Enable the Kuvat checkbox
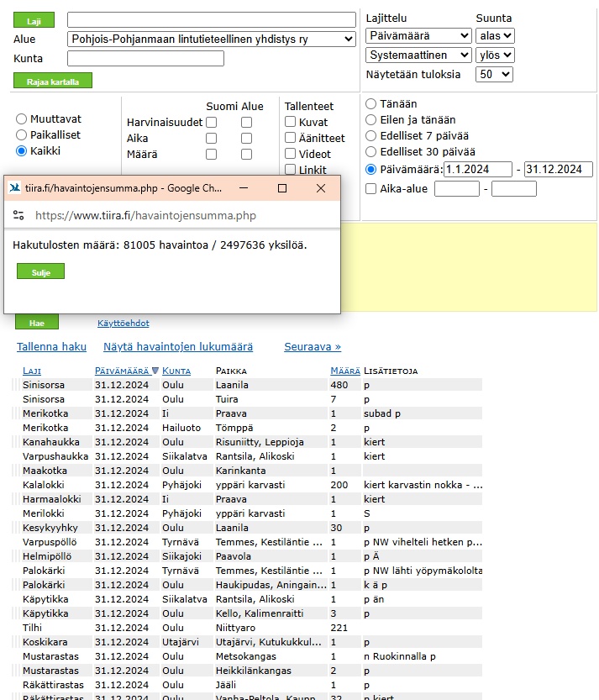599x700 pixels. (x=291, y=123)
